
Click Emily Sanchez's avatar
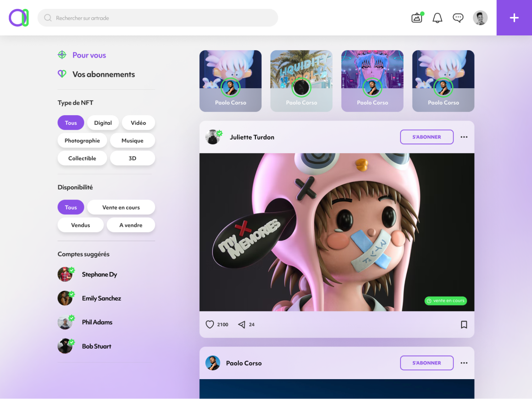tap(65, 298)
